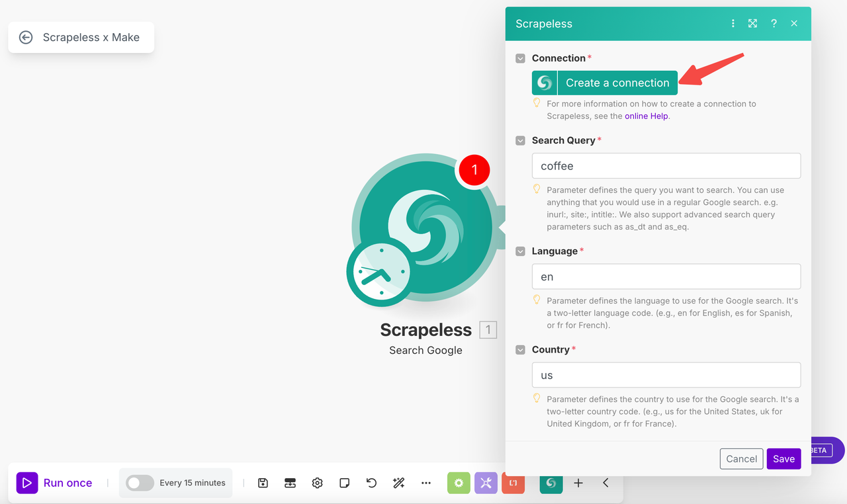Open the red text parser brackets icon

click(x=513, y=483)
